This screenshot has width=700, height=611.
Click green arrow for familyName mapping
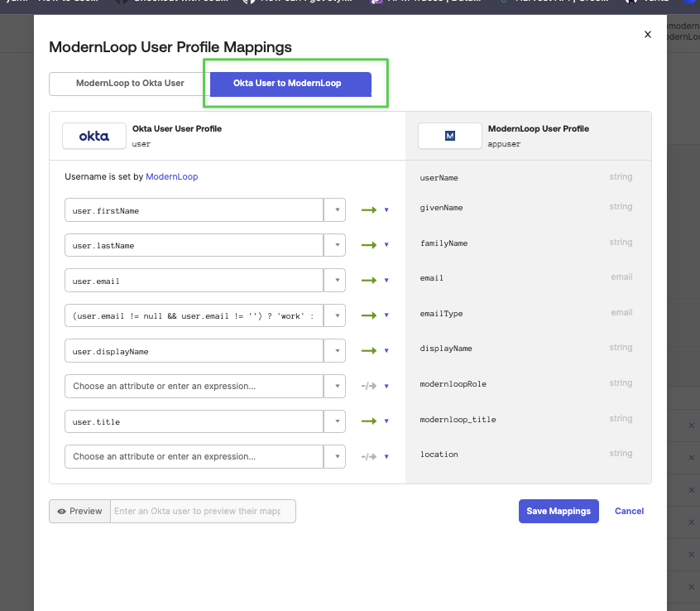click(x=369, y=245)
